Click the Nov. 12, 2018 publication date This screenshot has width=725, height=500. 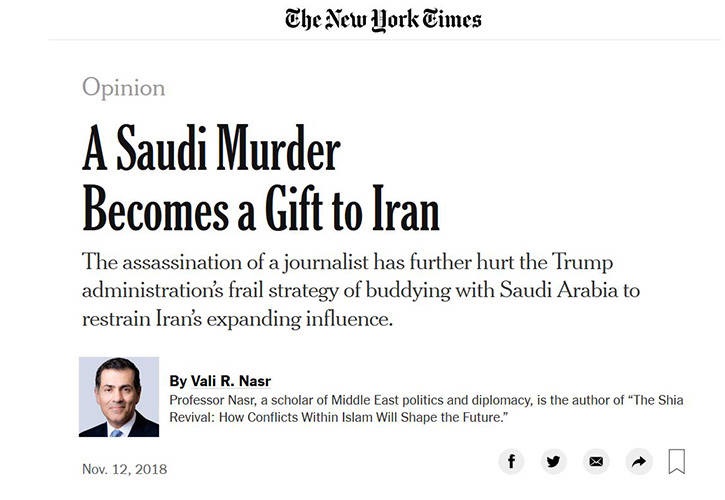124,469
